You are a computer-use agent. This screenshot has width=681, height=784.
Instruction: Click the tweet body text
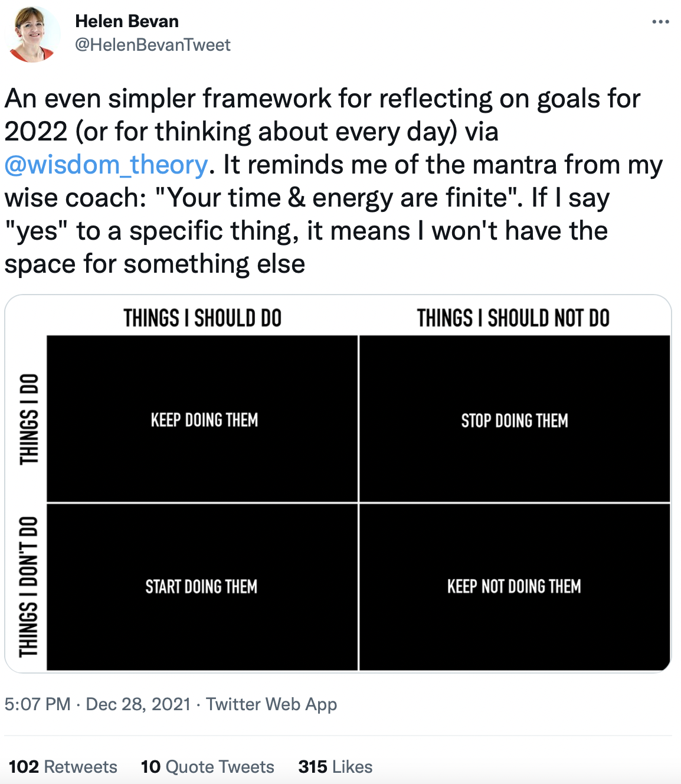point(334,181)
